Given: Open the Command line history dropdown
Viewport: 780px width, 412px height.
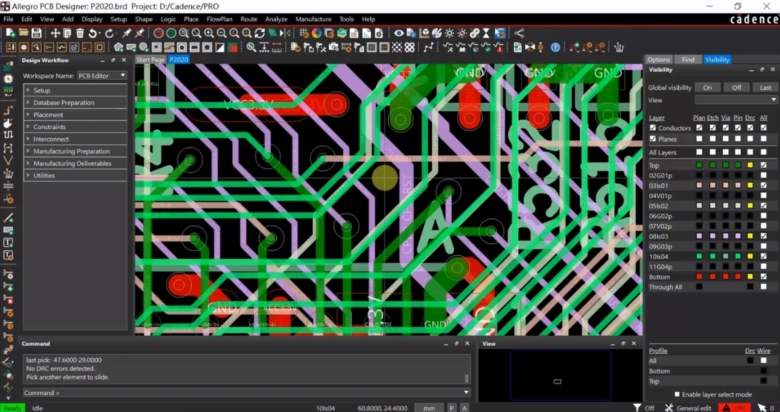Looking at the screenshot, I should 466,393.
